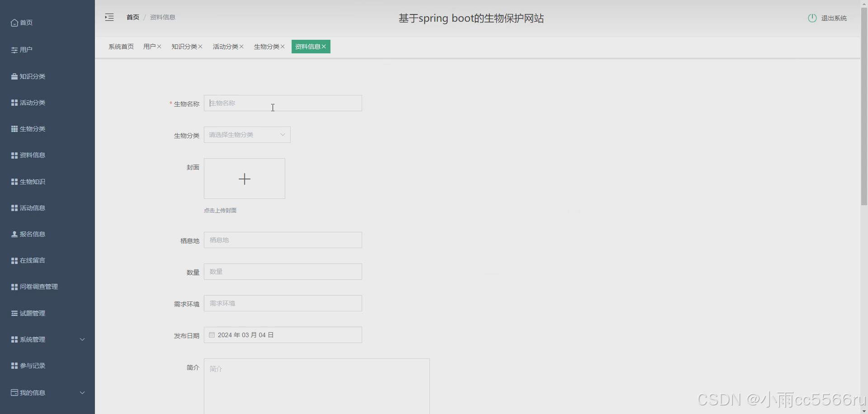The image size is (868, 414).
Task: Switch to the 活动分类 tab
Action: (226, 47)
